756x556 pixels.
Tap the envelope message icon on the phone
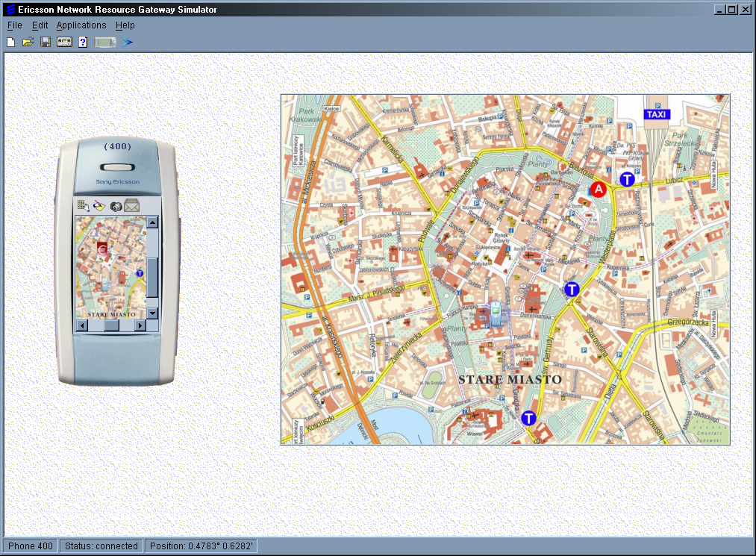(131, 206)
